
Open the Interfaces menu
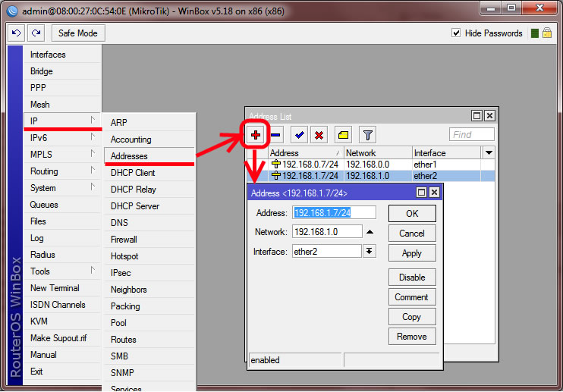pyautogui.click(x=62, y=55)
